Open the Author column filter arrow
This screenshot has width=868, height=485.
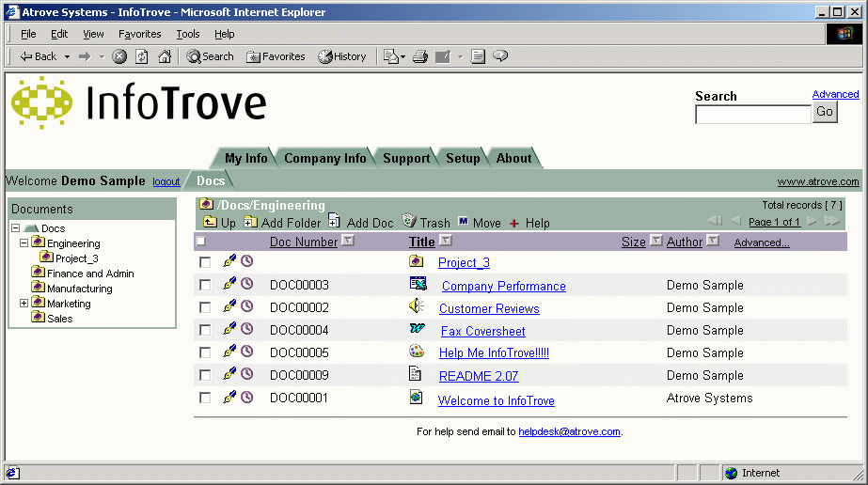713,241
